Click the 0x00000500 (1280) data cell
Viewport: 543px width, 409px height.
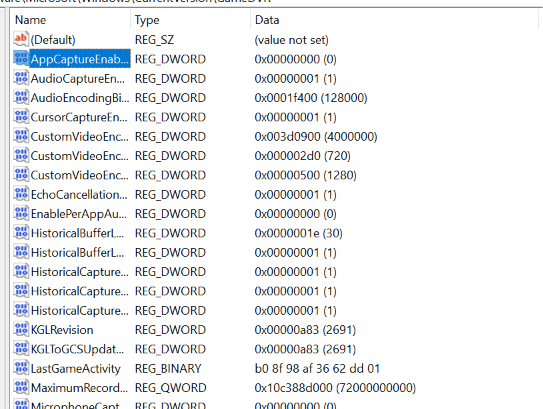tap(305, 176)
